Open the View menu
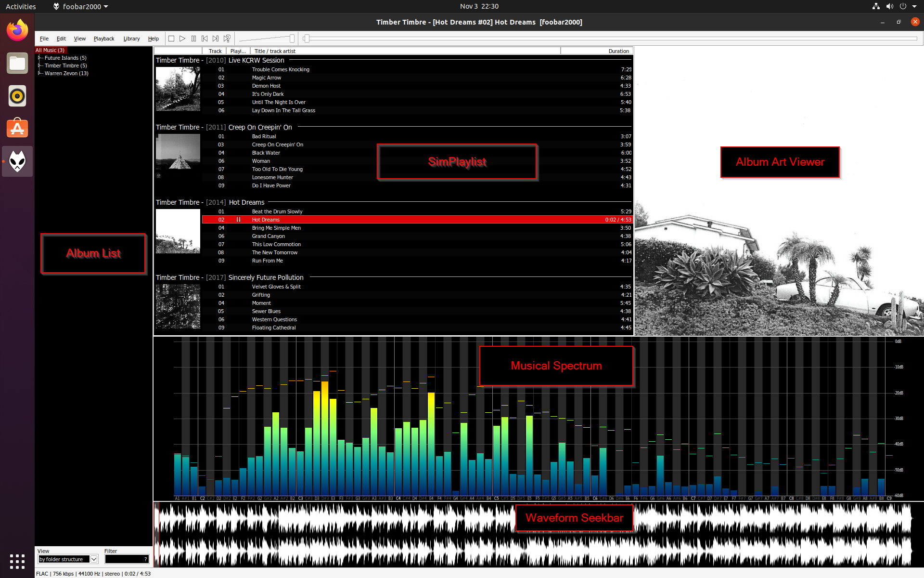The width and height of the screenshot is (924, 578). point(79,39)
